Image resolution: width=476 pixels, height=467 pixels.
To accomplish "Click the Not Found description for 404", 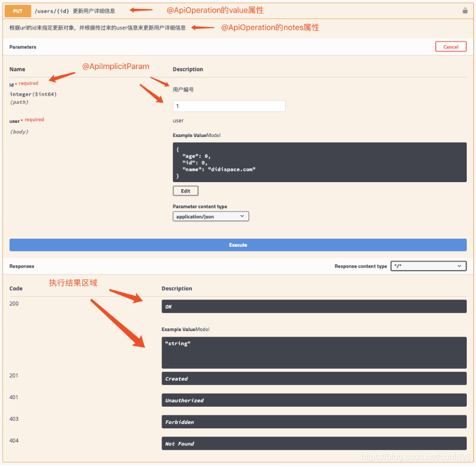I will tap(314, 443).
